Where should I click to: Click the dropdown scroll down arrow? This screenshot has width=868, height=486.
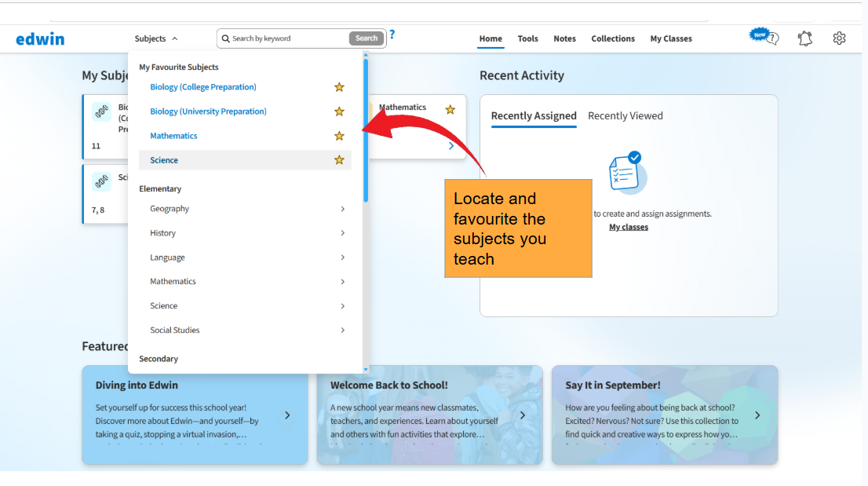click(366, 369)
